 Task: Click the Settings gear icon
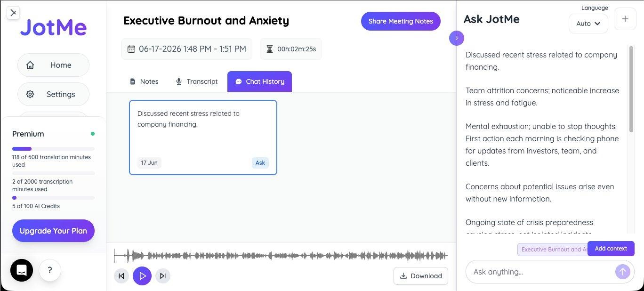(x=30, y=94)
